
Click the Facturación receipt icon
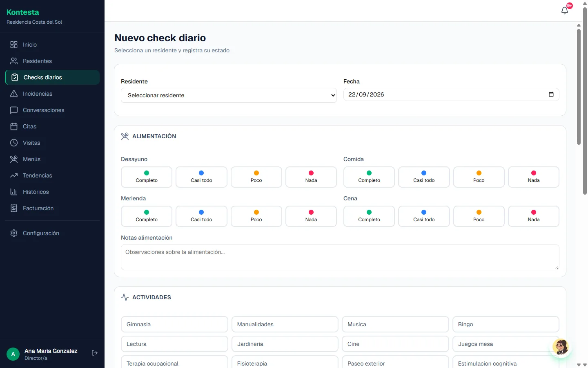pyautogui.click(x=14, y=208)
